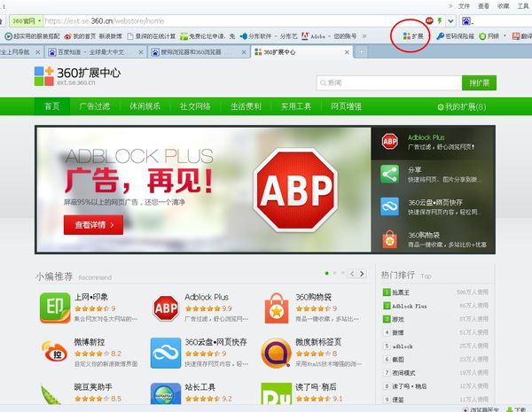Screen dimensions: 532x412
Task: Expand the address bar history dropdown arrow
Action: tap(450, 21)
